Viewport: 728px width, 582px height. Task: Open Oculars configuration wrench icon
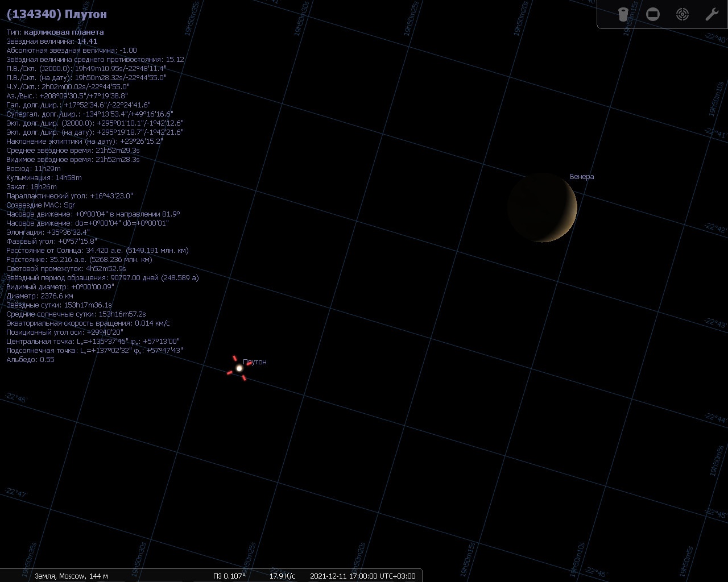[712, 14]
